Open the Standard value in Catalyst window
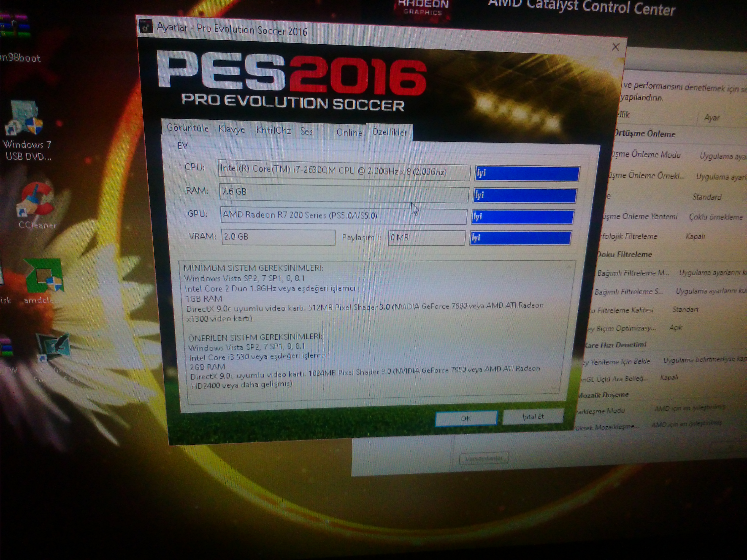The image size is (747, 560). [707, 197]
